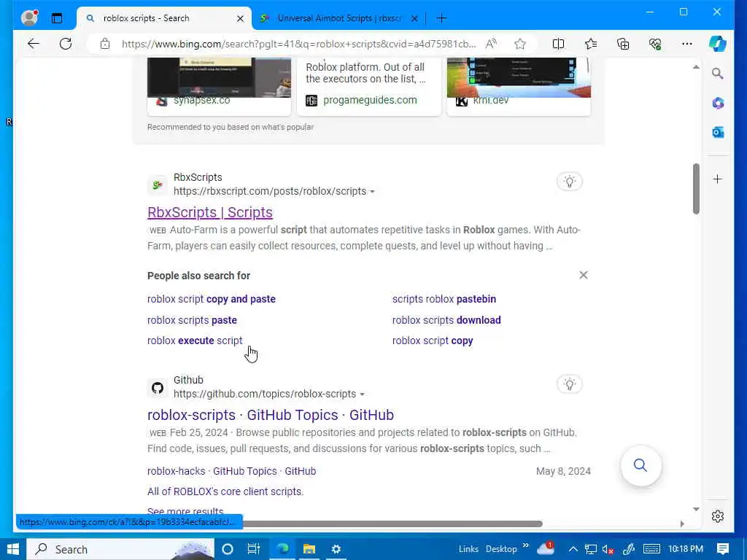Image resolution: width=747 pixels, height=560 pixels.
Task: Click the horizontal scrollbar thumb
Action: (x=392, y=524)
